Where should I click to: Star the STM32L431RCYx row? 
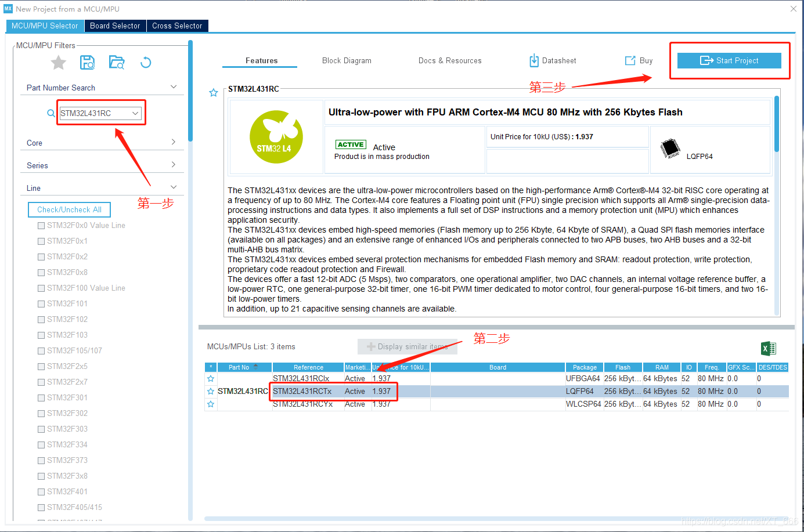(x=211, y=404)
